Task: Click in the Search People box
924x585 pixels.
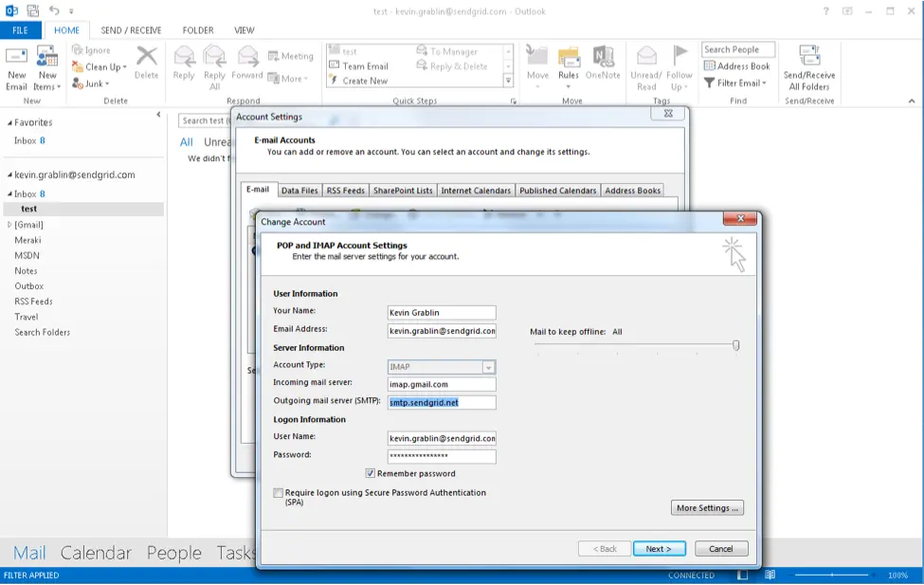Action: pyautogui.click(x=738, y=49)
